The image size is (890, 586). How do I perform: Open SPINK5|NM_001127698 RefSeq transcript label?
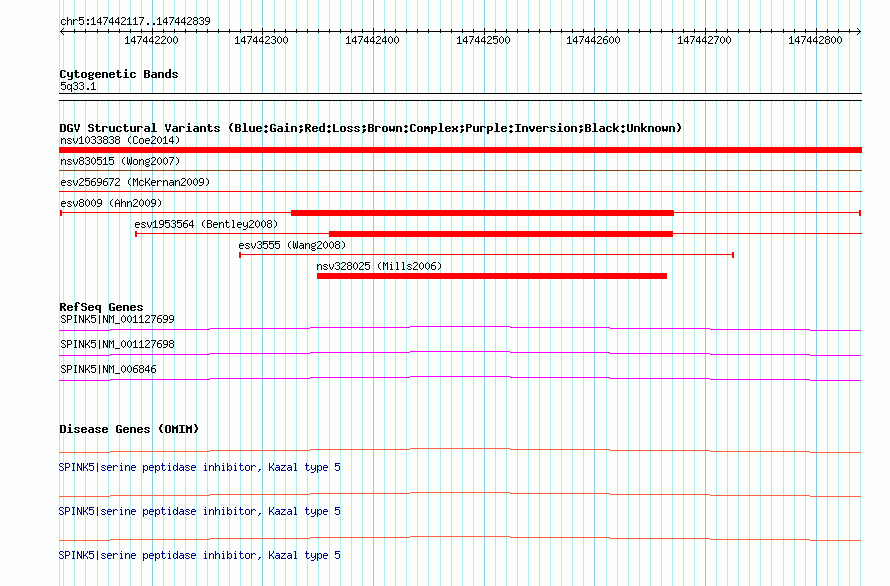pyautogui.click(x=117, y=344)
